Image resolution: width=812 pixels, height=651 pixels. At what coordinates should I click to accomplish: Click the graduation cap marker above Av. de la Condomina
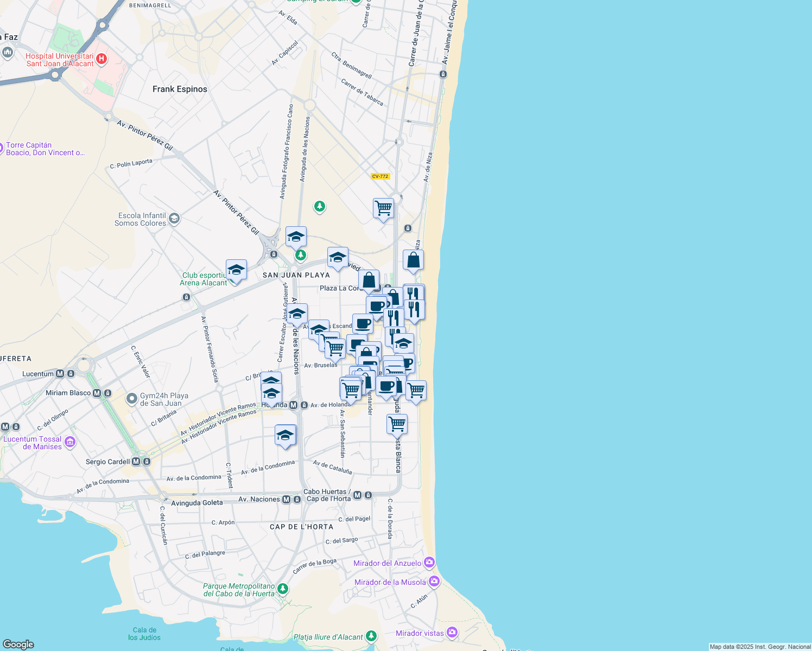[286, 436]
